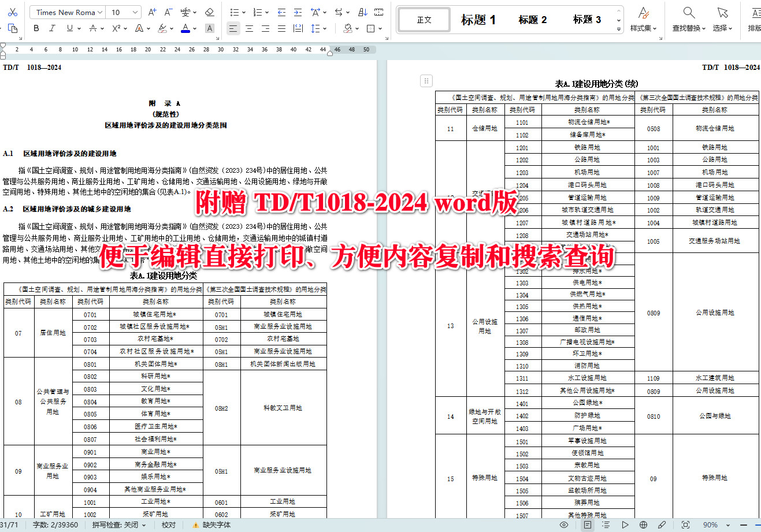Click the Increase indent icon

pos(298,12)
